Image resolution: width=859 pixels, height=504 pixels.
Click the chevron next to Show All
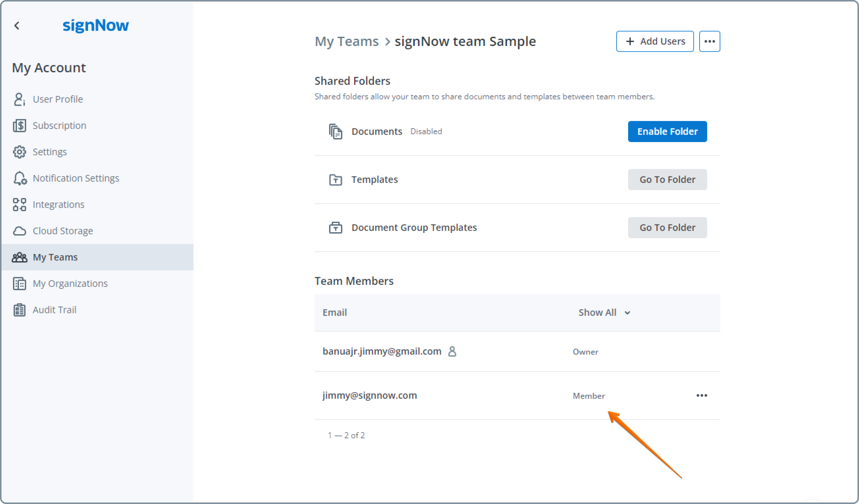(x=627, y=313)
